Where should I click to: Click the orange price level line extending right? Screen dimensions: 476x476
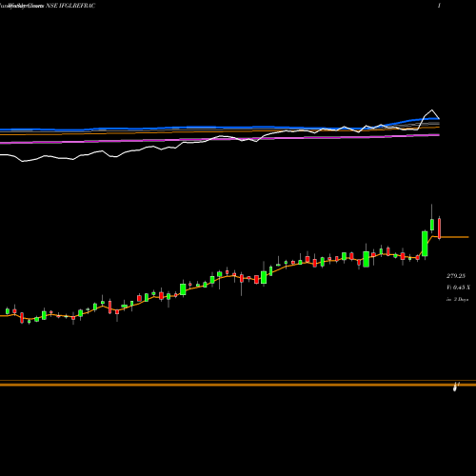(454, 237)
